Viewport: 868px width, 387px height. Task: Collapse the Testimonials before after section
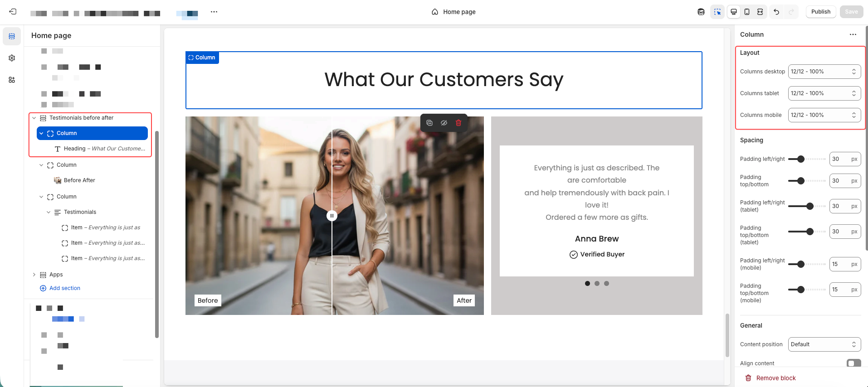click(x=34, y=118)
